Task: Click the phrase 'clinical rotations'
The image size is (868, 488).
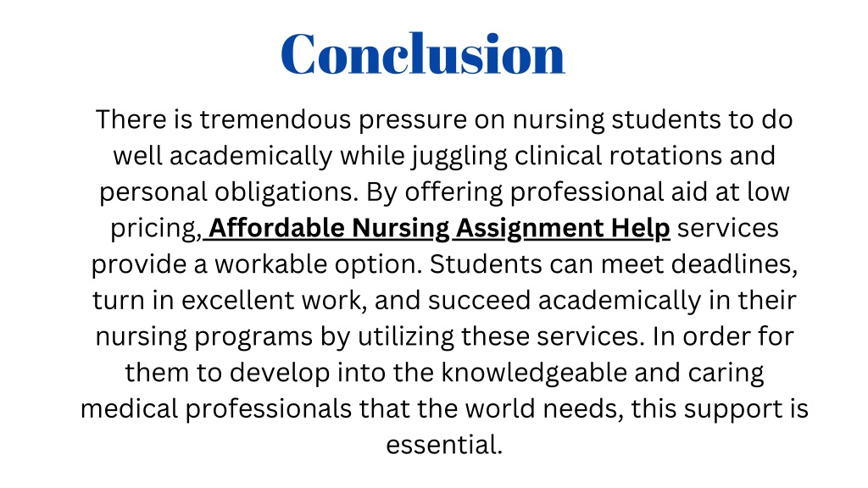Action: 618,156
